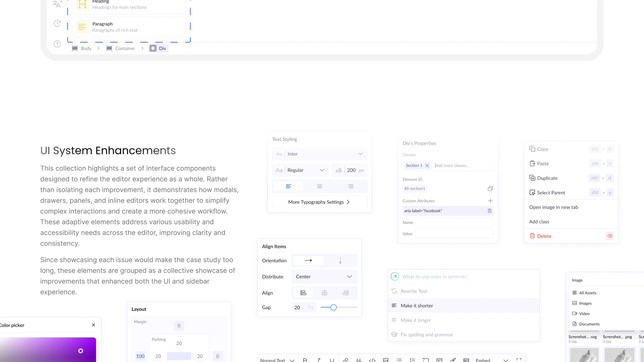Choose Duplicate from context menu

click(x=547, y=178)
